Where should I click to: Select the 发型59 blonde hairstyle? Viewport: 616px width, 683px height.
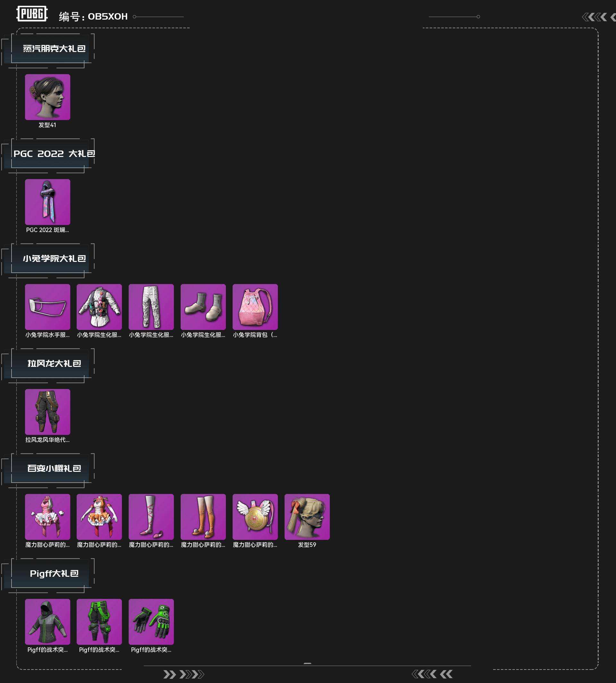(x=307, y=517)
